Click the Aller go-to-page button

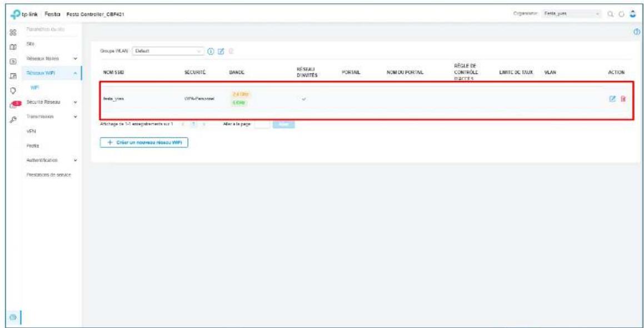click(284, 124)
